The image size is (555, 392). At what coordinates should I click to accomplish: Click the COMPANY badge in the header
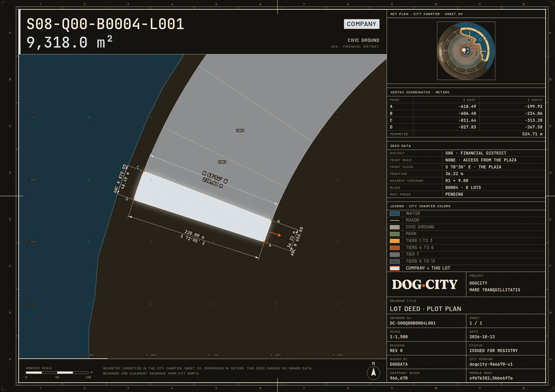[362, 24]
